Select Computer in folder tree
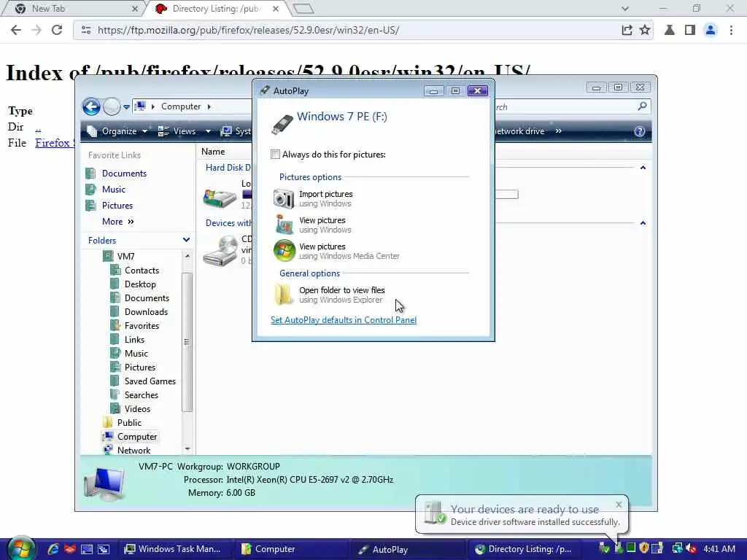Image resolution: width=747 pixels, height=560 pixels. [x=136, y=437]
